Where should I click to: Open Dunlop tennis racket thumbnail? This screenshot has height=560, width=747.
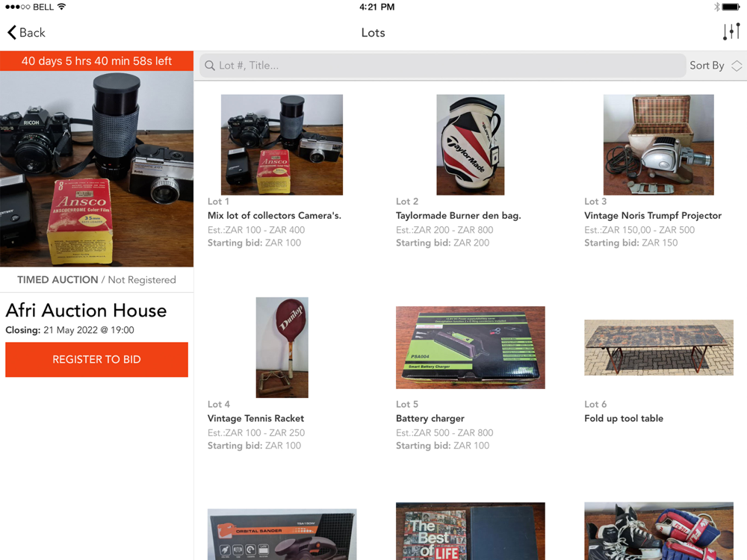(282, 348)
